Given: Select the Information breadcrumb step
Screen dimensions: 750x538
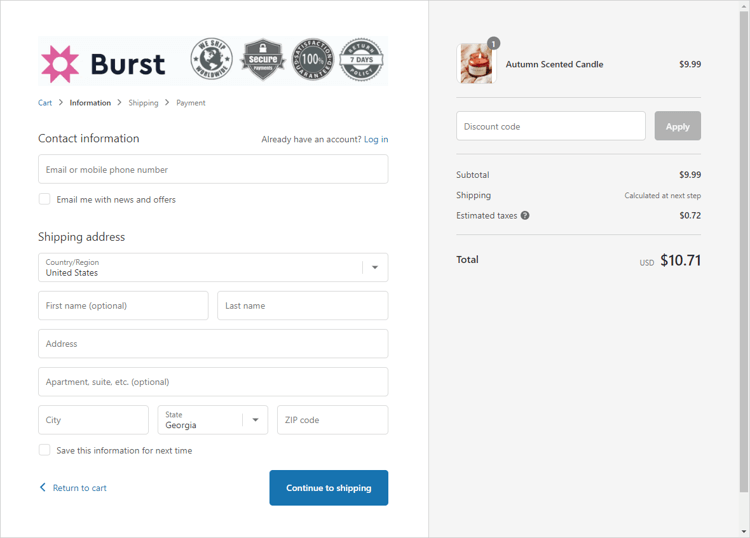Looking at the screenshot, I should click(x=90, y=103).
